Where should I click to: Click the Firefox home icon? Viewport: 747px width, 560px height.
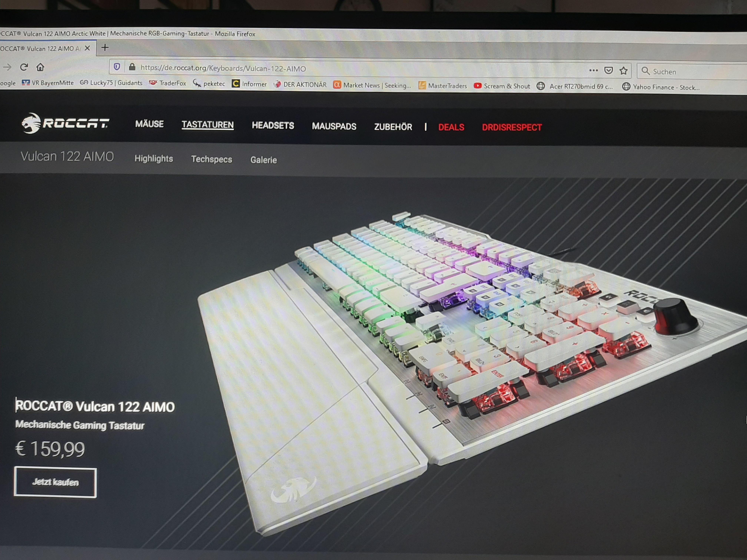click(x=40, y=67)
